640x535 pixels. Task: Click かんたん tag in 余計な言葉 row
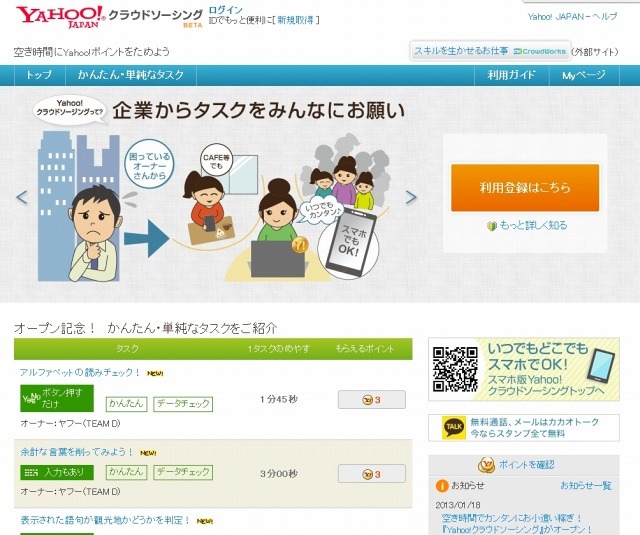(126, 472)
